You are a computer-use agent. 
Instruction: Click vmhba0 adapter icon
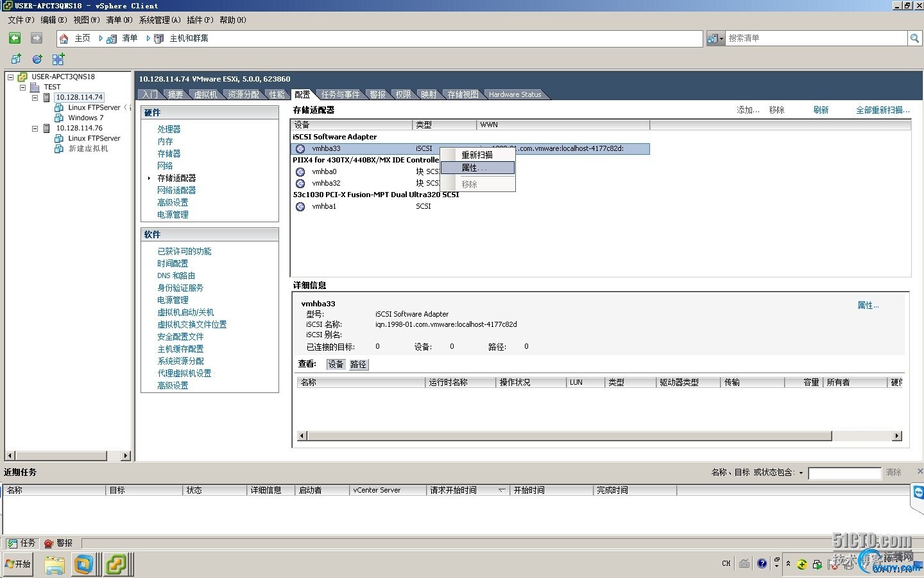point(300,172)
